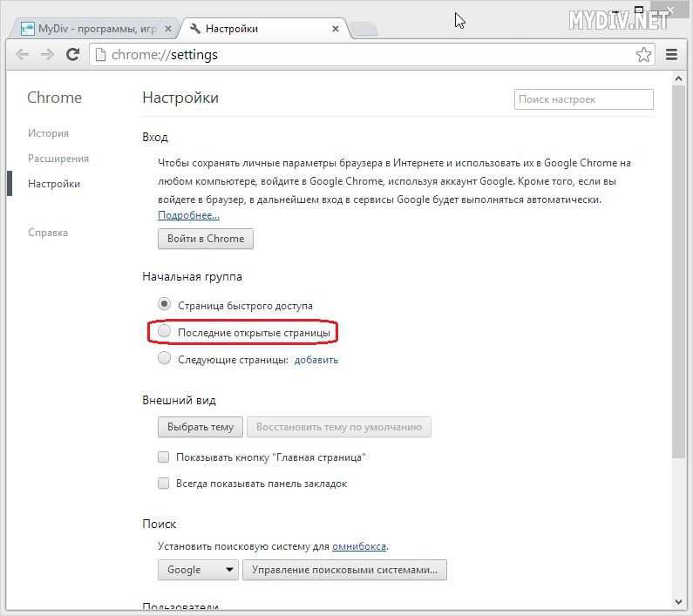Click the добавить link
The height and width of the screenshot is (616, 693).
(x=316, y=360)
